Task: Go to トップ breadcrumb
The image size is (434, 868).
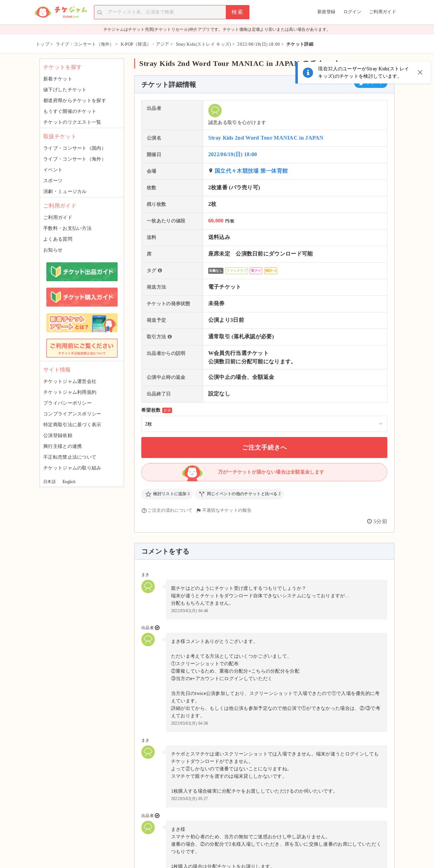Action: pyautogui.click(x=43, y=44)
